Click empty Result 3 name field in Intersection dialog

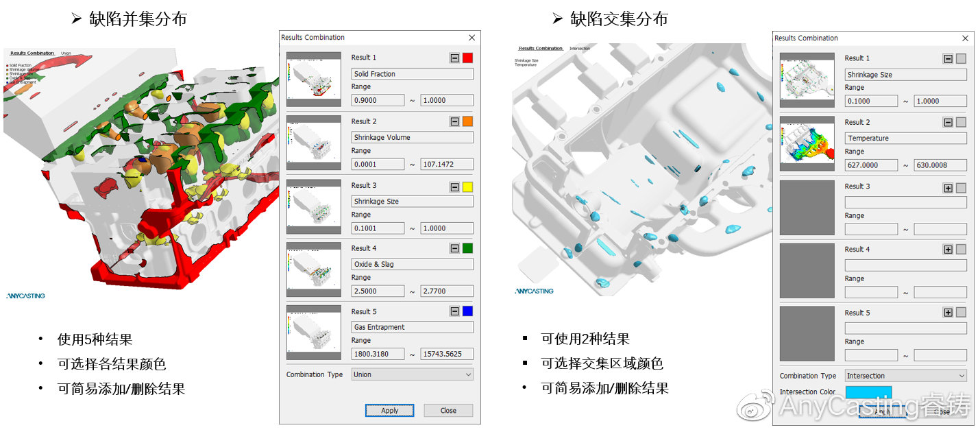[906, 202]
